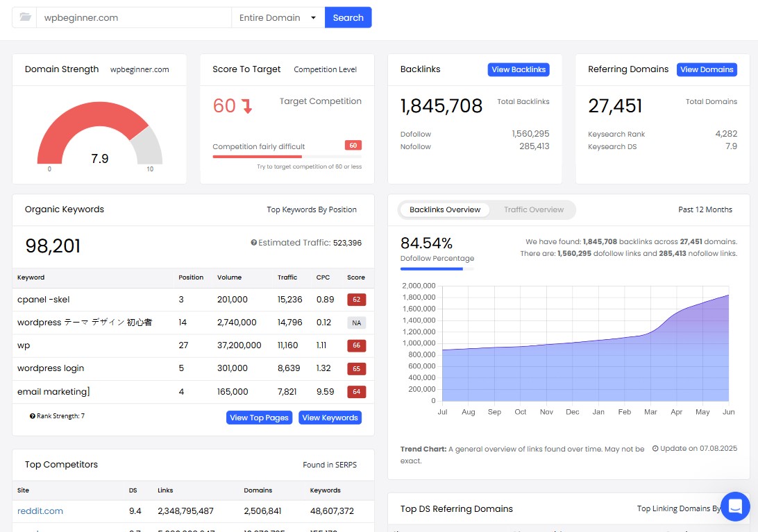Click reddit.com links value 2,348,795,487
758x532 pixels.
(x=185, y=510)
